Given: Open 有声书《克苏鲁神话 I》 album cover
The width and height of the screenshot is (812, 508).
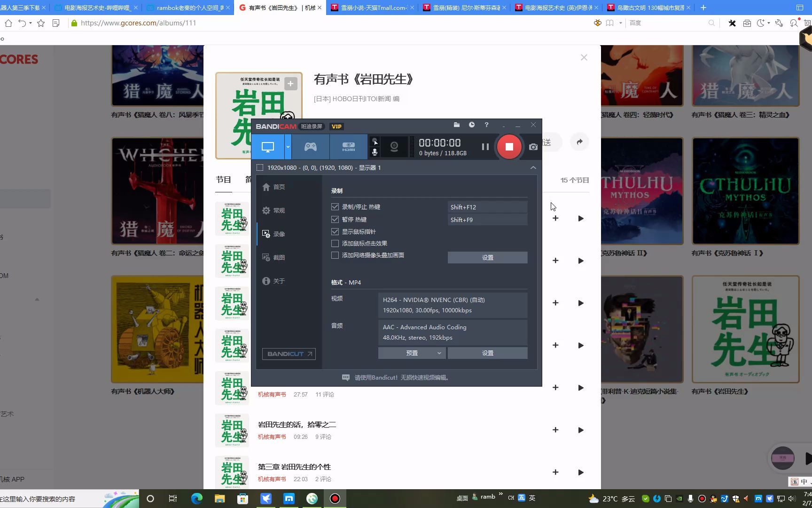Looking at the screenshot, I should coord(745,191).
